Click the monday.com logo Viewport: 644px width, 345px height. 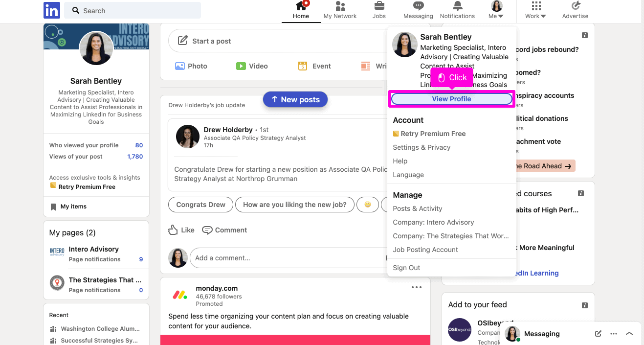point(179,295)
